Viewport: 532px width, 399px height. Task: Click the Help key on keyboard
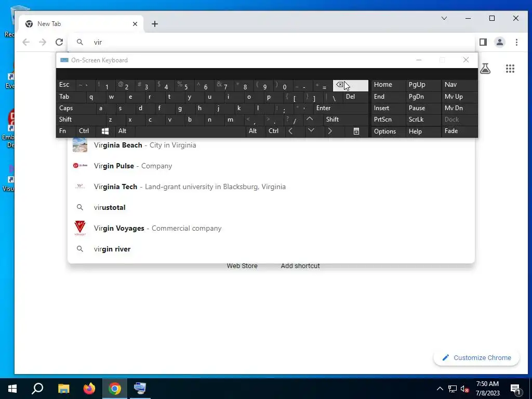423,131
